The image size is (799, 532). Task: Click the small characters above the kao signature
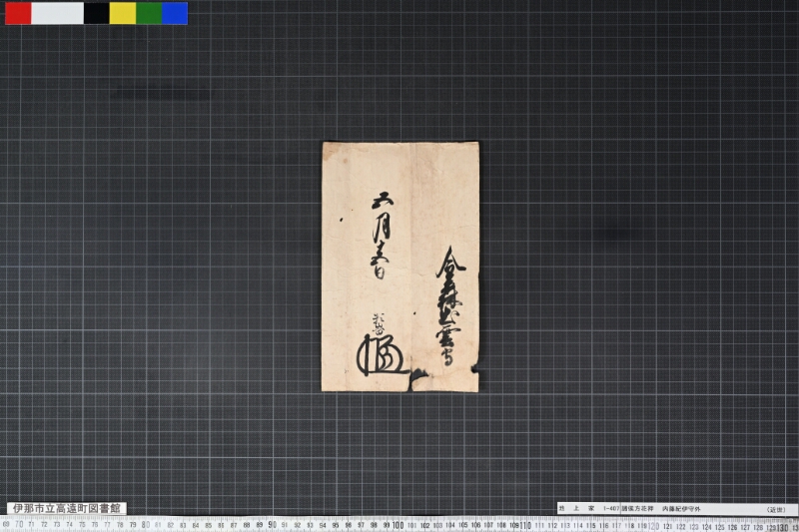coord(379,323)
